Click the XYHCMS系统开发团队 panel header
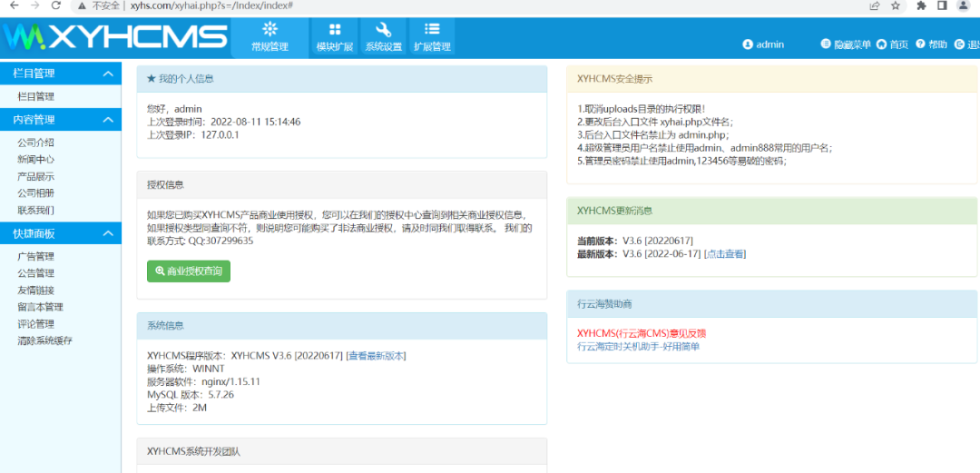Viewport: 980px width, 473px height. 342,451
